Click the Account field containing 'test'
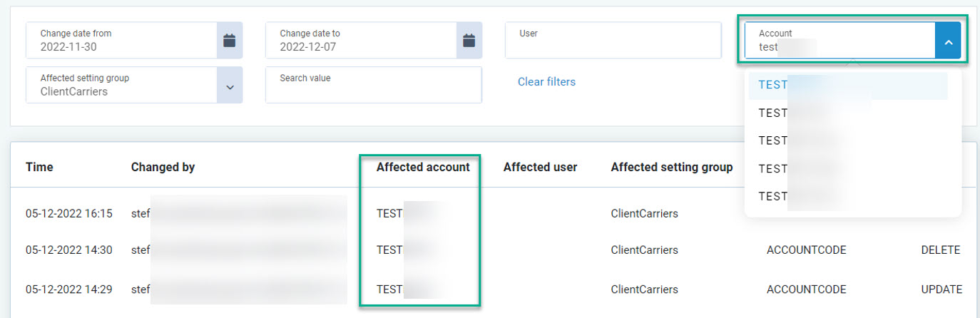980x318 pixels. 839,41
